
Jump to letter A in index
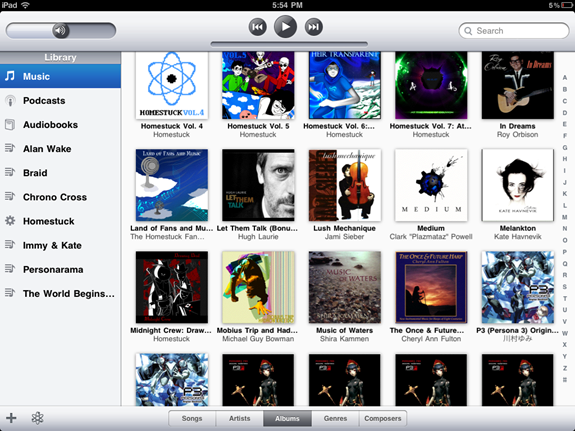pyautogui.click(x=565, y=77)
